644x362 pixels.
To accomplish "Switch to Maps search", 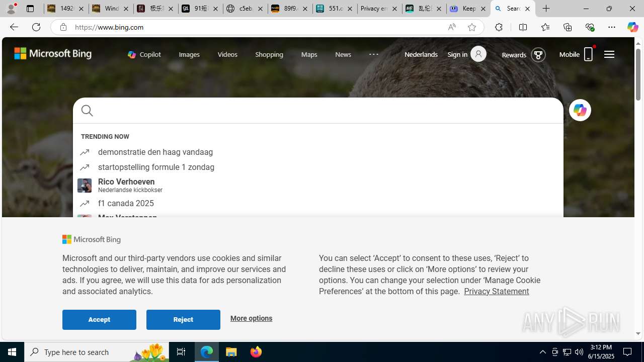I will point(309,54).
